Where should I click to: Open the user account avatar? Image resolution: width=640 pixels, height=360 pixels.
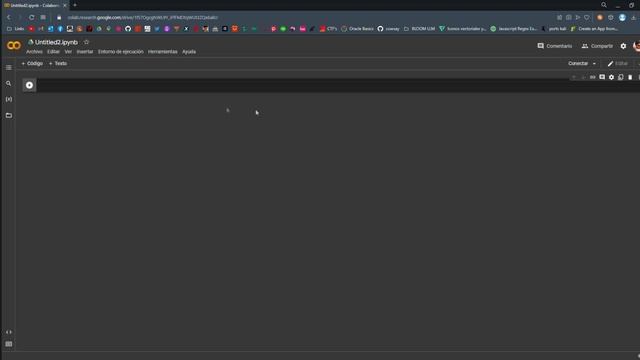636,46
